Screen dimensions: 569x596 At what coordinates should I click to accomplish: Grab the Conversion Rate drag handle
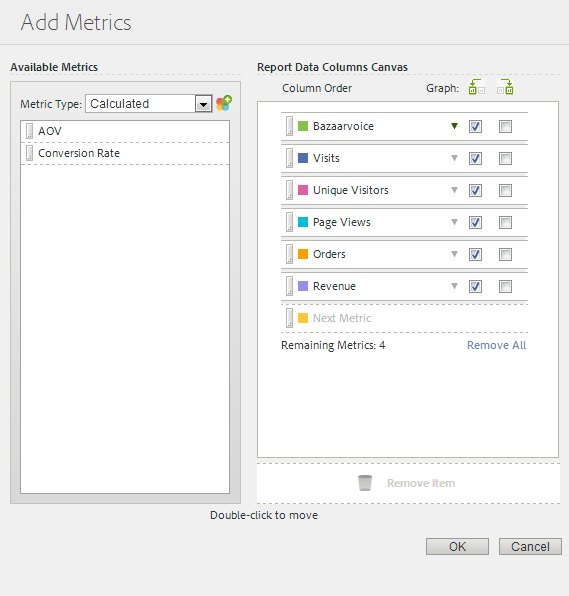click(x=29, y=153)
